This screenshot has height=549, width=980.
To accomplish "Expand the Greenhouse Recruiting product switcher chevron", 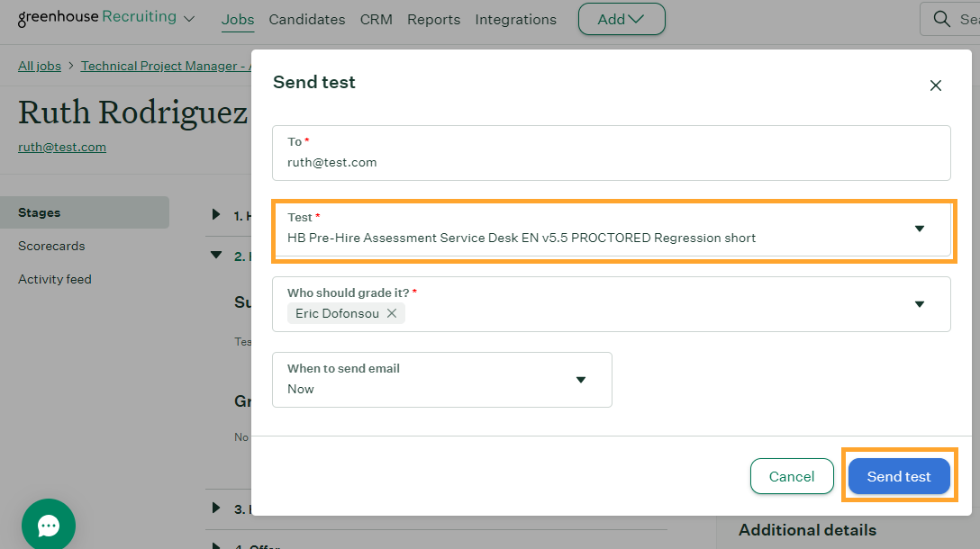I will coord(189,19).
